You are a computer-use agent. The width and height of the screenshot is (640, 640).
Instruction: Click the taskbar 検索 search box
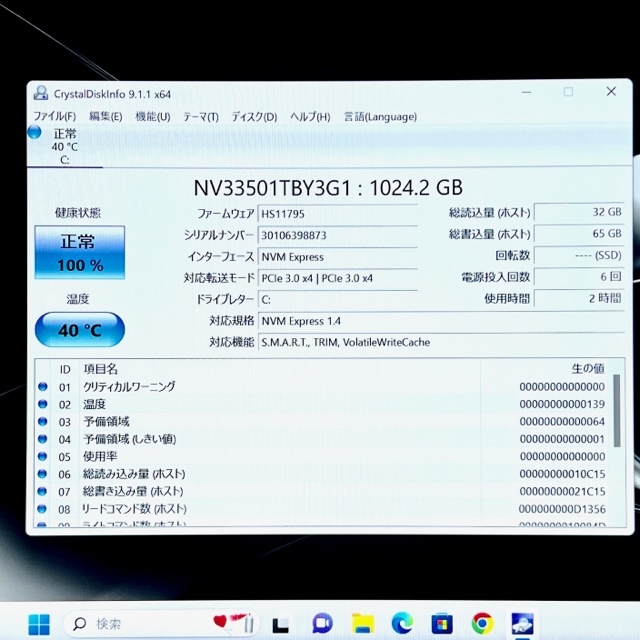point(162,623)
